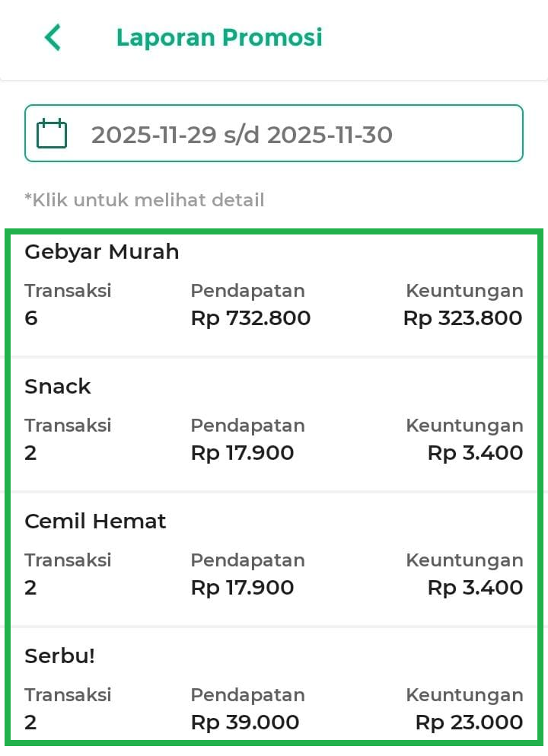The width and height of the screenshot is (548, 756).
Task: Click the Laporan Promosi header title
Action: point(219,37)
